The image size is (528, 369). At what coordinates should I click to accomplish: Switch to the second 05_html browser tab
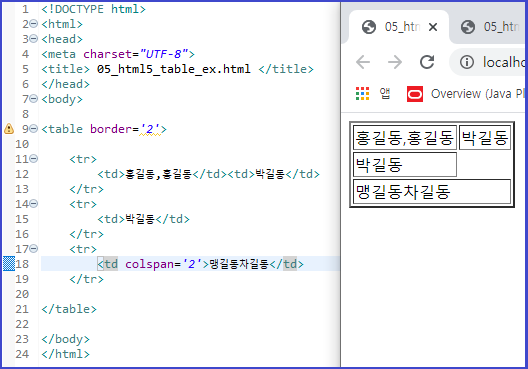click(x=492, y=27)
